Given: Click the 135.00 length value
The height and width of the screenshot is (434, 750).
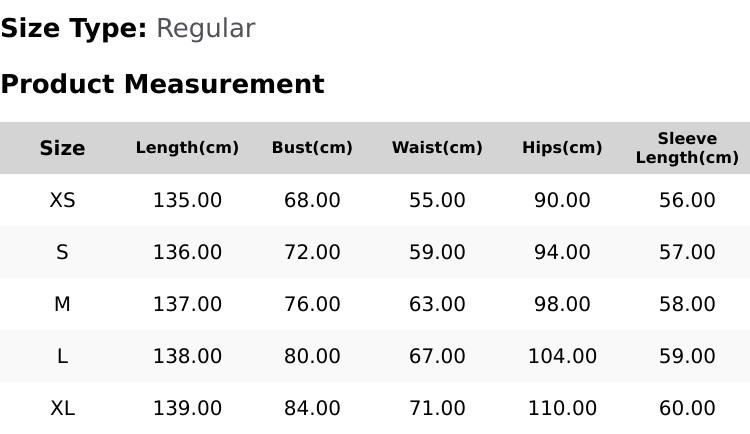Looking at the screenshot, I should pos(187,200).
